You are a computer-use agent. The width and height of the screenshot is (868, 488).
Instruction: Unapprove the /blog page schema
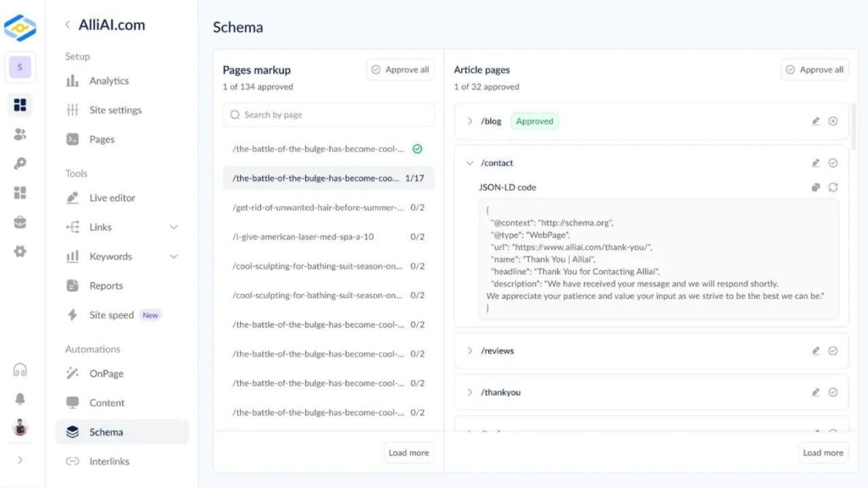click(833, 121)
